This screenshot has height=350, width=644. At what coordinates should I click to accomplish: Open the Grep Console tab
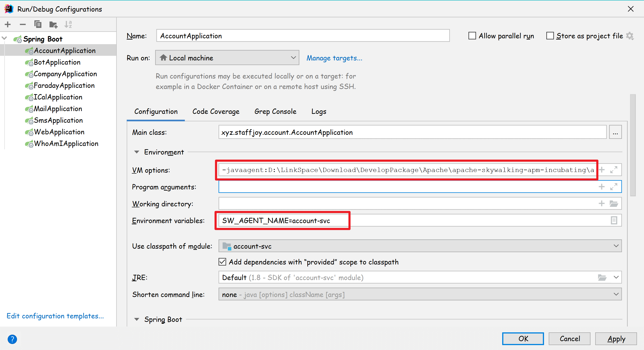coord(275,111)
